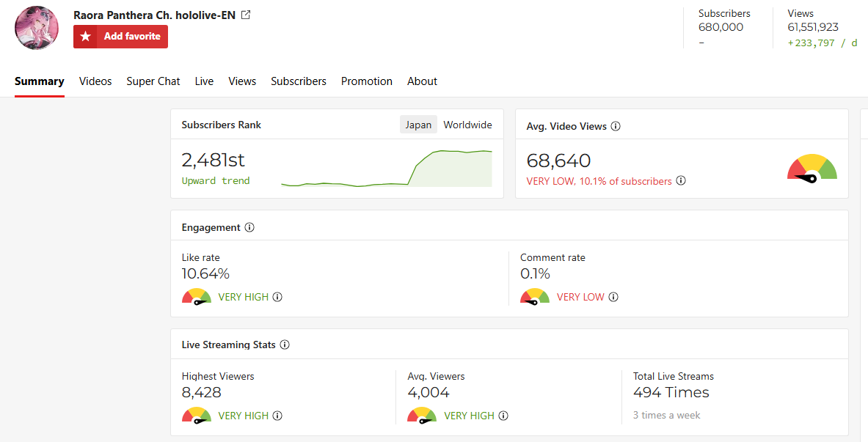Open the About tab

coord(423,81)
